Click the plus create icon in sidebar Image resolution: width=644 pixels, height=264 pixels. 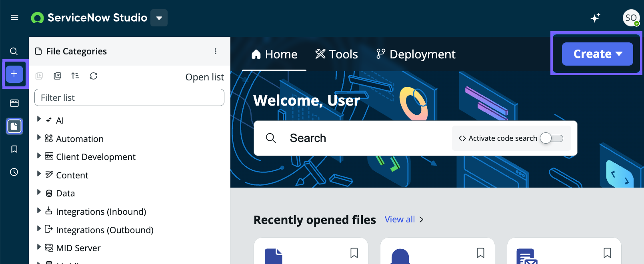(14, 74)
